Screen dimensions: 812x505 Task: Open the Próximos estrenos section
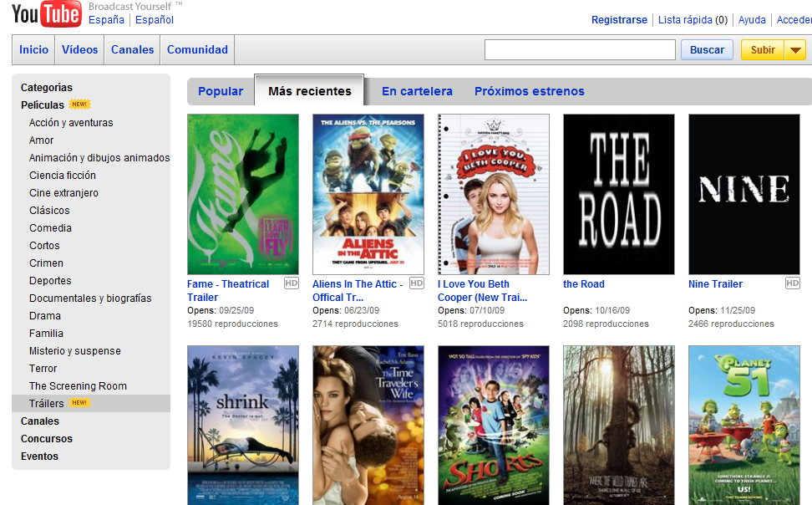531,91
